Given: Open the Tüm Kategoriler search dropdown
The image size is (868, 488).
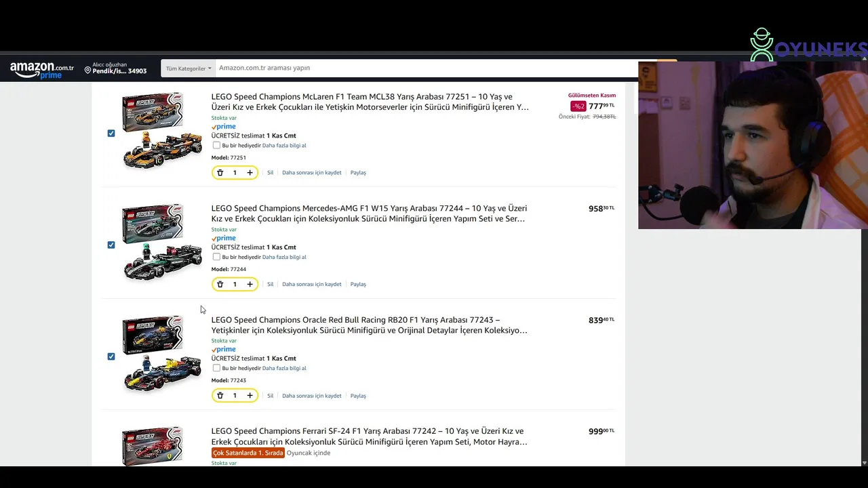Looking at the screenshot, I should 189,68.
